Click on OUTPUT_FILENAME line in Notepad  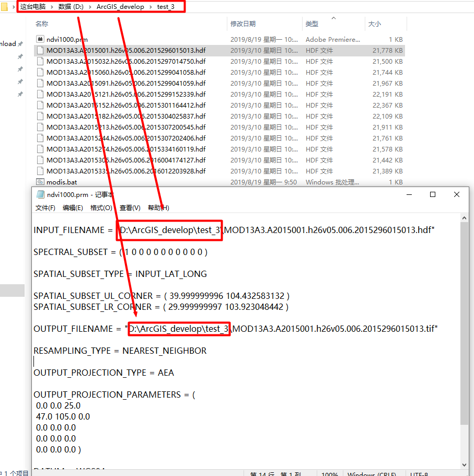click(x=236, y=329)
